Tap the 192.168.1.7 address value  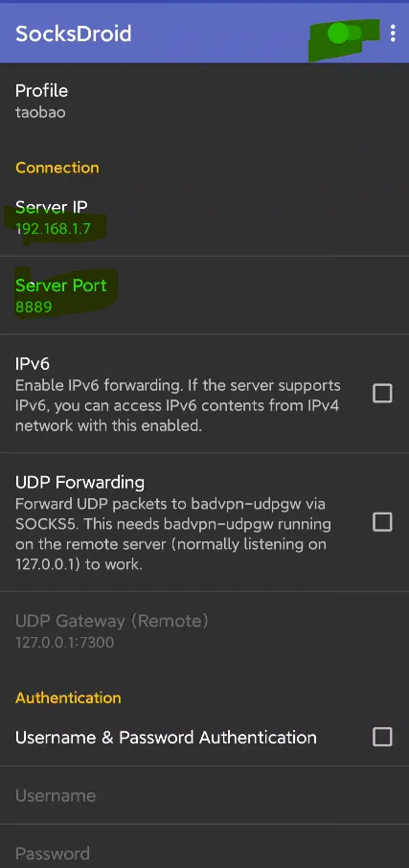click(53, 229)
